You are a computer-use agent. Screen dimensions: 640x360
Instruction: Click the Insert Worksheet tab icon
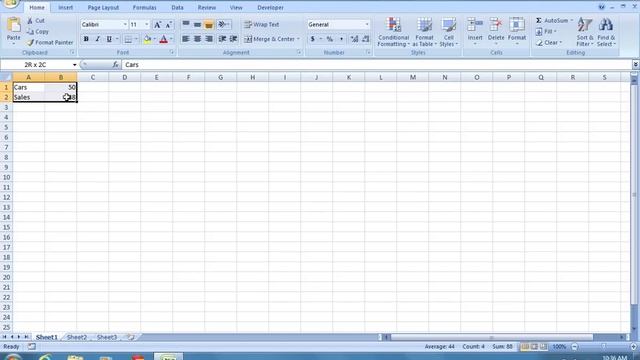pos(130,337)
